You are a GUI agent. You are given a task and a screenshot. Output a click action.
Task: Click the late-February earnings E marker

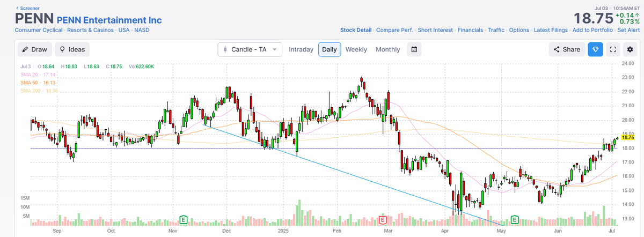coord(383,219)
